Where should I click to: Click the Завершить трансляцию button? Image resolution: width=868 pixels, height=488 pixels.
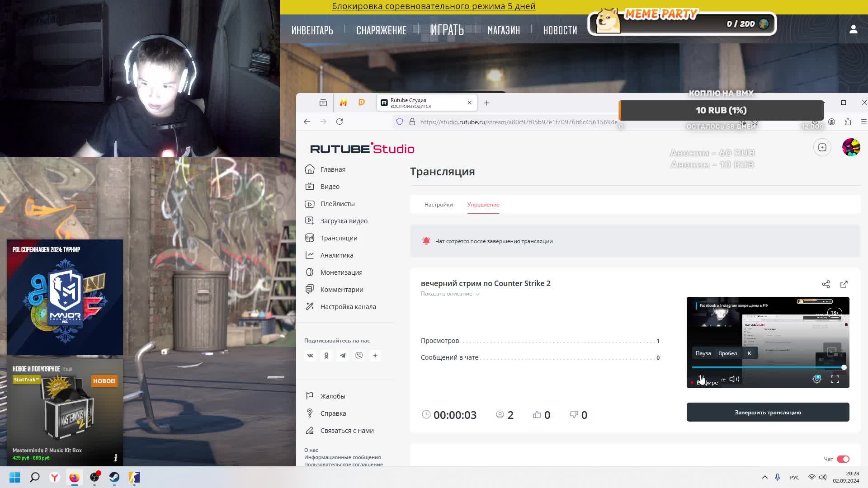tap(768, 412)
